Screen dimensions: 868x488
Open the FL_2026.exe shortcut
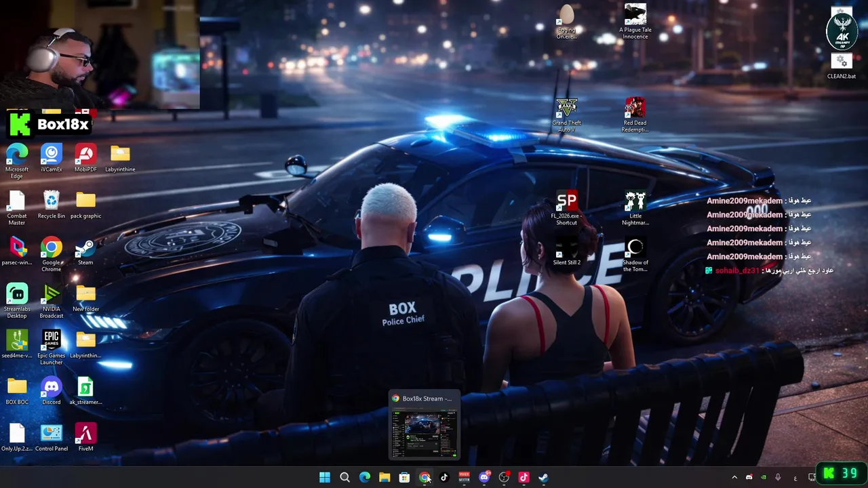[x=566, y=208]
